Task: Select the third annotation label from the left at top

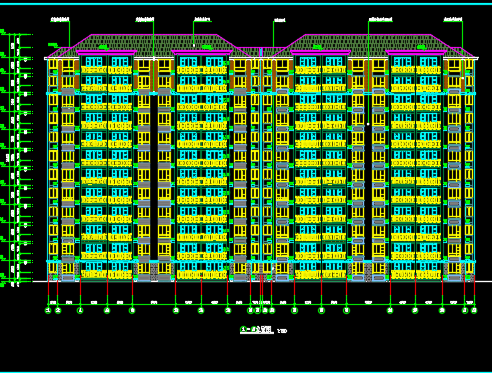Action: point(202,19)
